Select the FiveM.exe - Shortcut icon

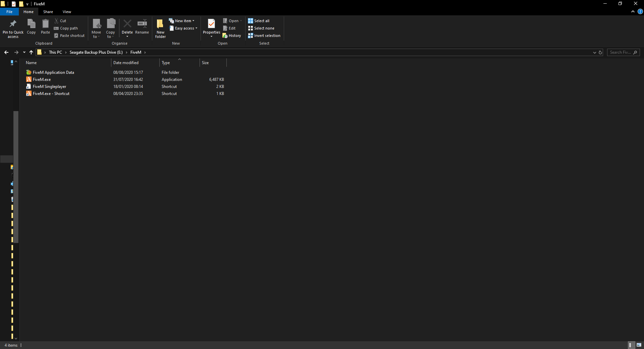[29, 93]
